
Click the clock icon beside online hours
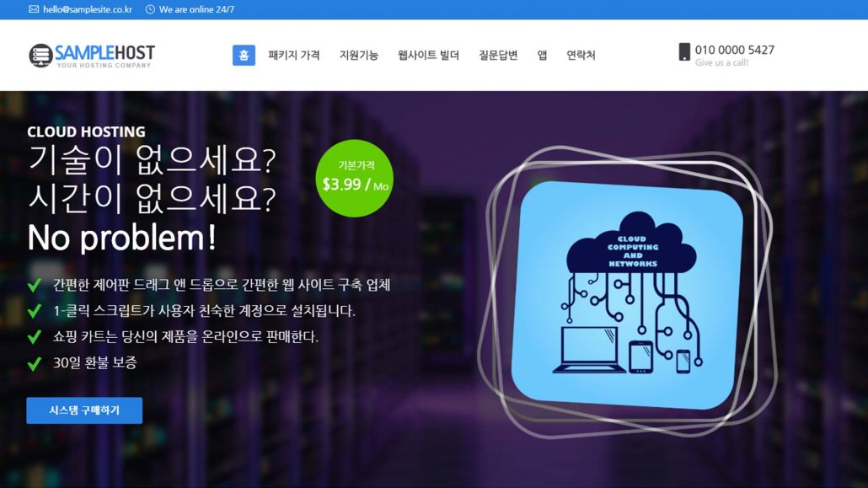pyautogui.click(x=150, y=9)
